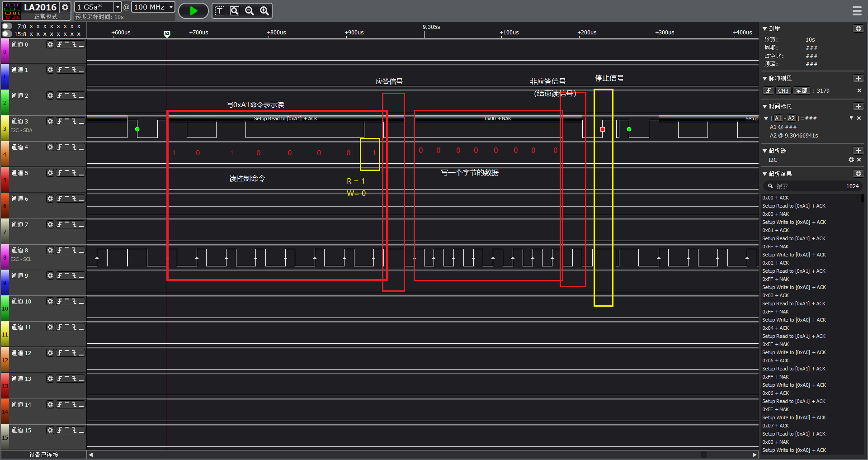Start capture with the green play button
This screenshot has width=868, height=460.
click(193, 11)
